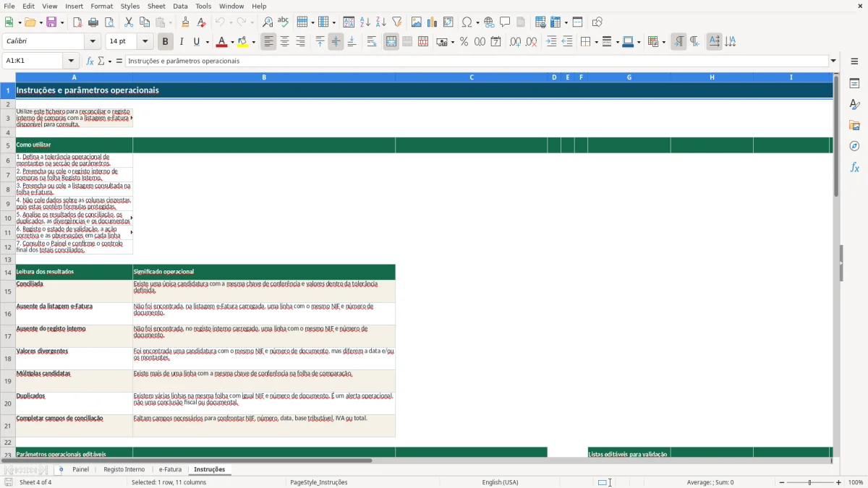Open the Sidebar Functions deck

(854, 167)
